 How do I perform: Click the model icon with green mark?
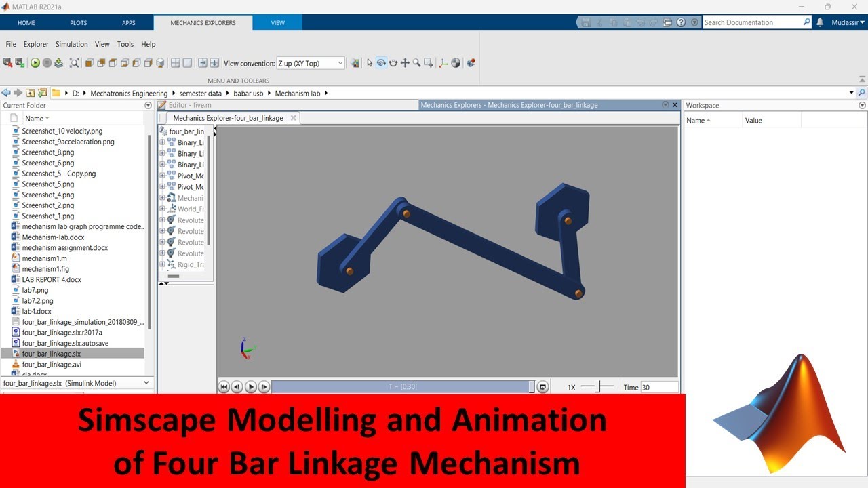coord(20,63)
